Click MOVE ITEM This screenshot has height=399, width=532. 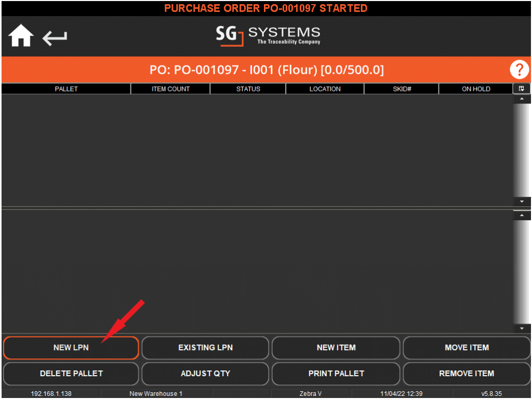[466, 348]
